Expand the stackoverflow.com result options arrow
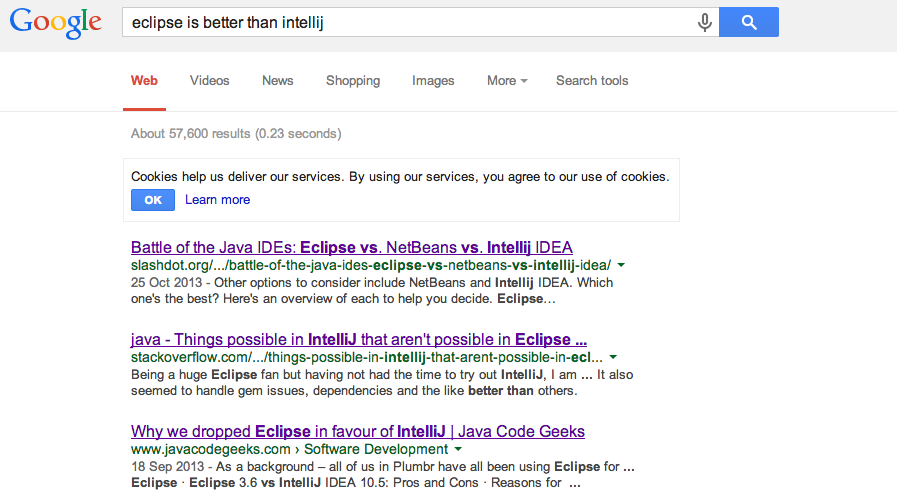 click(613, 357)
